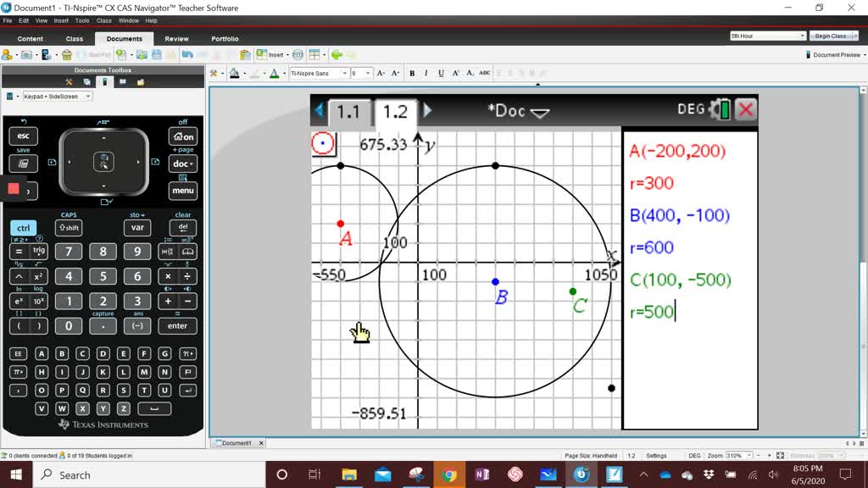Viewport: 868px width, 488px height.
Task: Click the green back arrow toolbar icon
Action: (x=336, y=55)
